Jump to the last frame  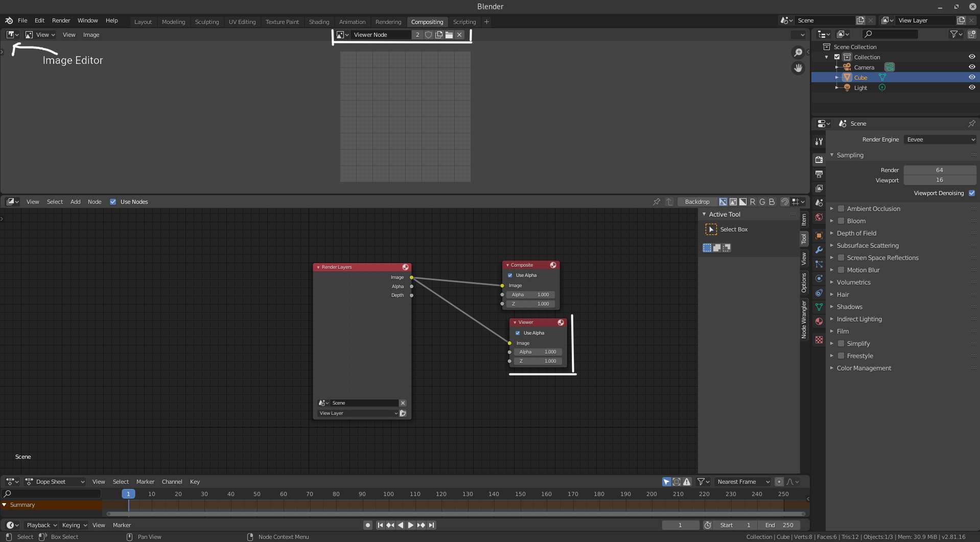(432, 525)
